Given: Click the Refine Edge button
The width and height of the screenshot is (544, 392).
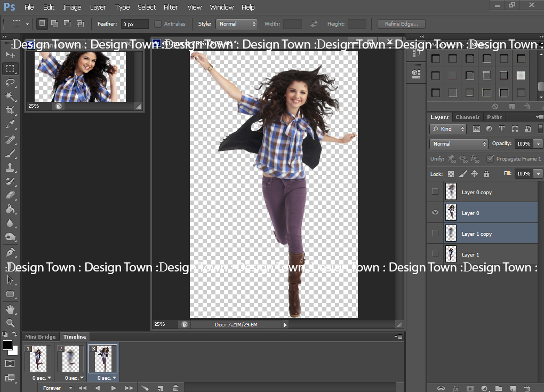Looking at the screenshot, I should pyautogui.click(x=401, y=24).
